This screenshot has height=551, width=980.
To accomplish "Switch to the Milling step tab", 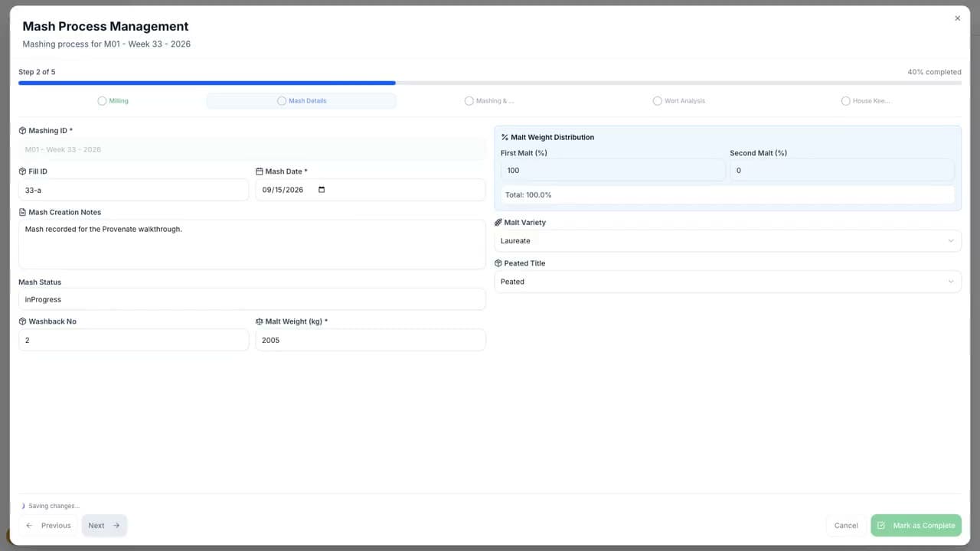I will tap(113, 101).
